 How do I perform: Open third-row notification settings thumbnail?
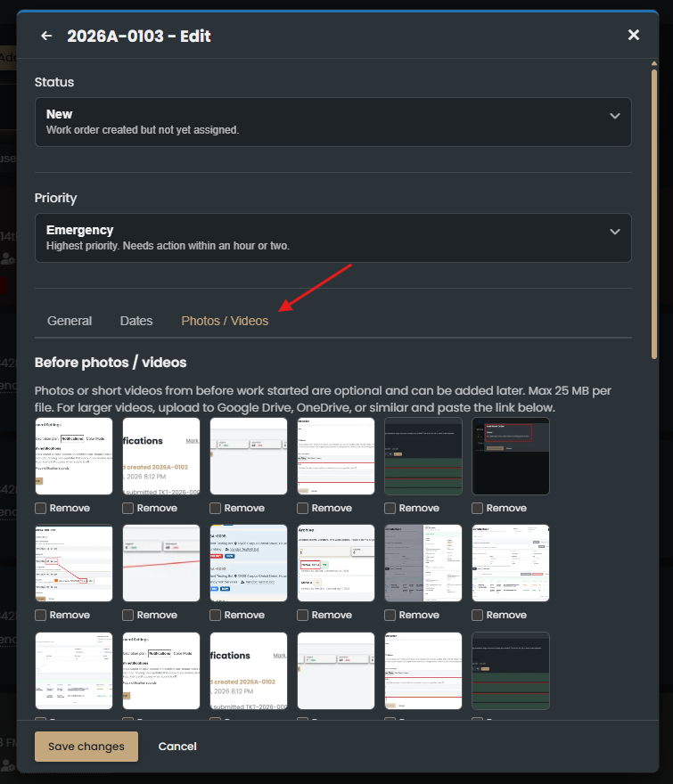[161, 671]
